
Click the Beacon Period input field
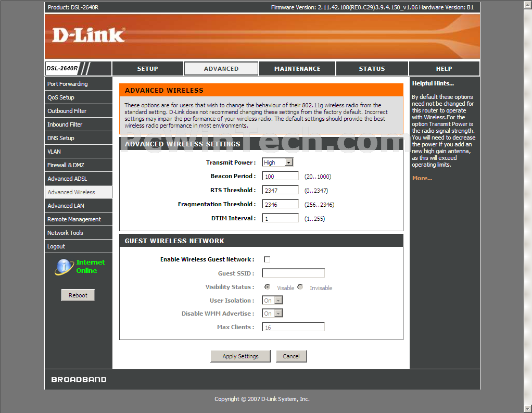click(280, 176)
